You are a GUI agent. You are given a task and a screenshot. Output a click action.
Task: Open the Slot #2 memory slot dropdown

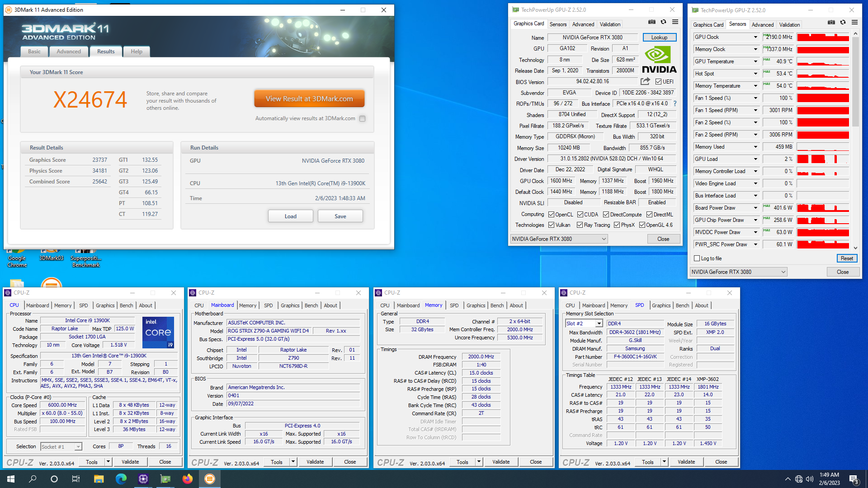584,324
